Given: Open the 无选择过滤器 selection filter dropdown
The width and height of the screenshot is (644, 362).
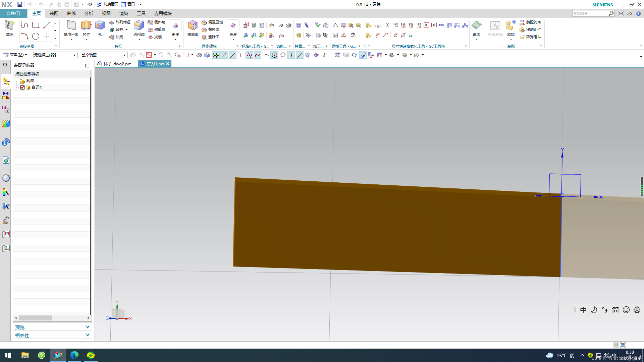Looking at the screenshot, I should click(x=55, y=55).
